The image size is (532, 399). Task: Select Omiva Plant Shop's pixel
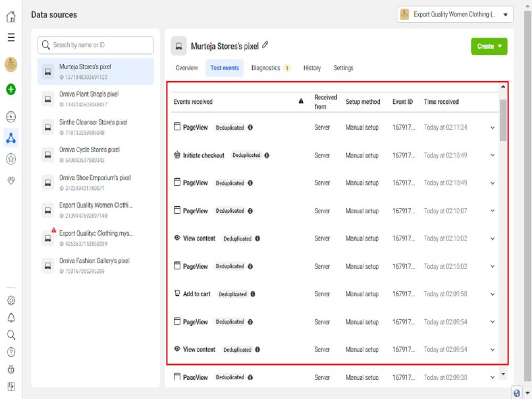point(96,99)
